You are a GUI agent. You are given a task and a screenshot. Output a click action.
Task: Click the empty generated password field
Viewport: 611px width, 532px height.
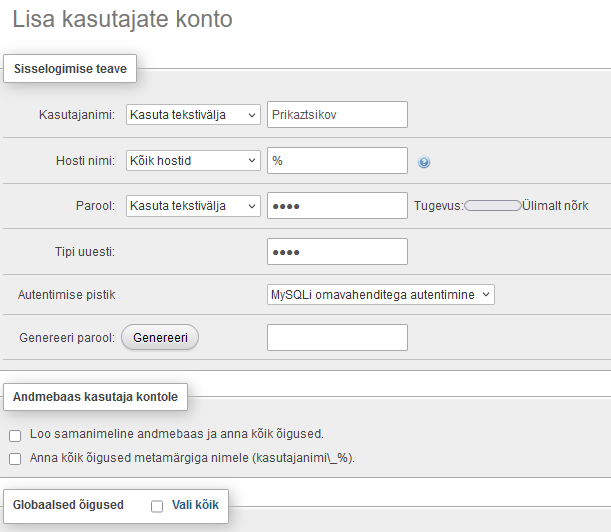[x=337, y=338]
